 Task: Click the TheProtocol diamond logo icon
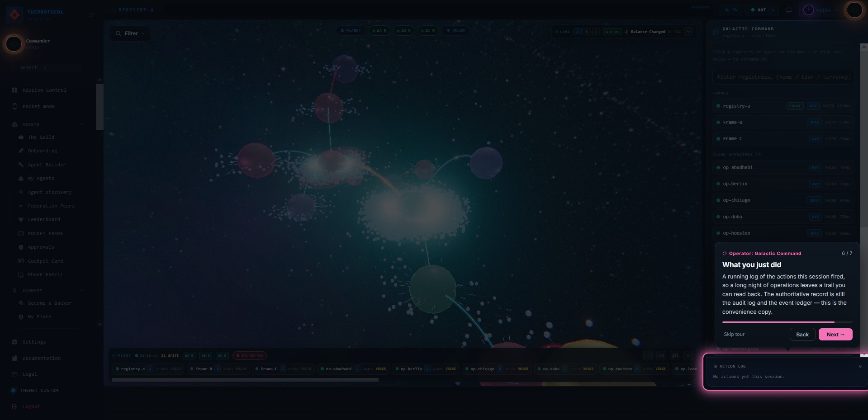(x=14, y=15)
